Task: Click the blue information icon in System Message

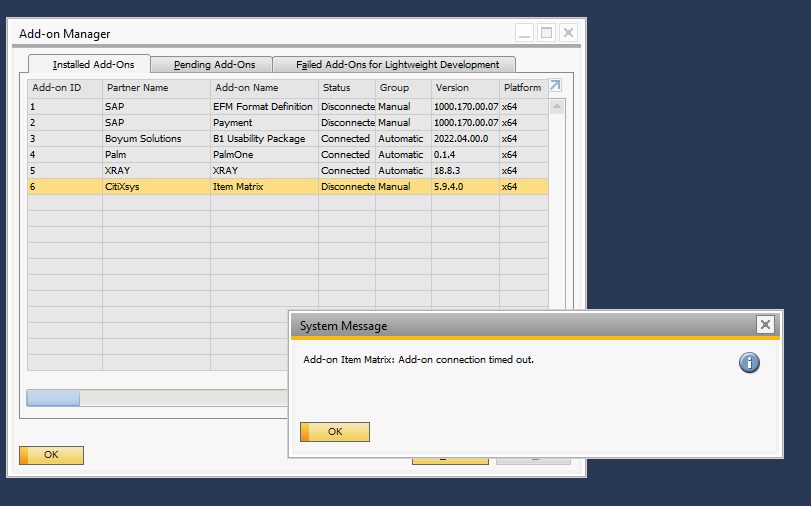Action: click(749, 362)
